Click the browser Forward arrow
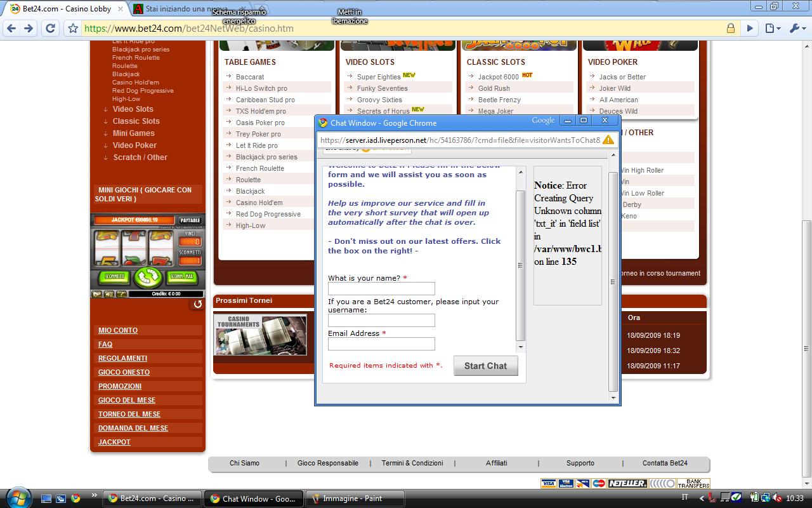Viewport: 812px width, 508px height. pos(29,29)
